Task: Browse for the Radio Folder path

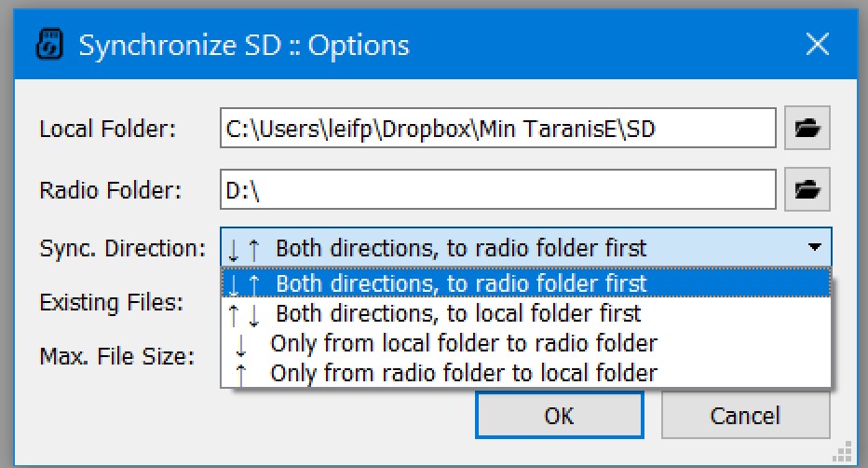Action: (807, 190)
